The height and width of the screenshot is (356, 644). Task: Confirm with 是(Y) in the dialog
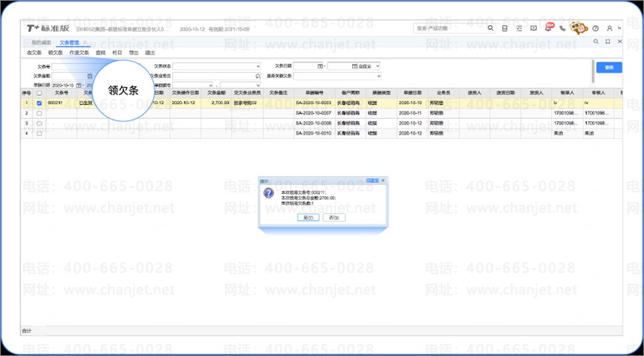[308, 218]
